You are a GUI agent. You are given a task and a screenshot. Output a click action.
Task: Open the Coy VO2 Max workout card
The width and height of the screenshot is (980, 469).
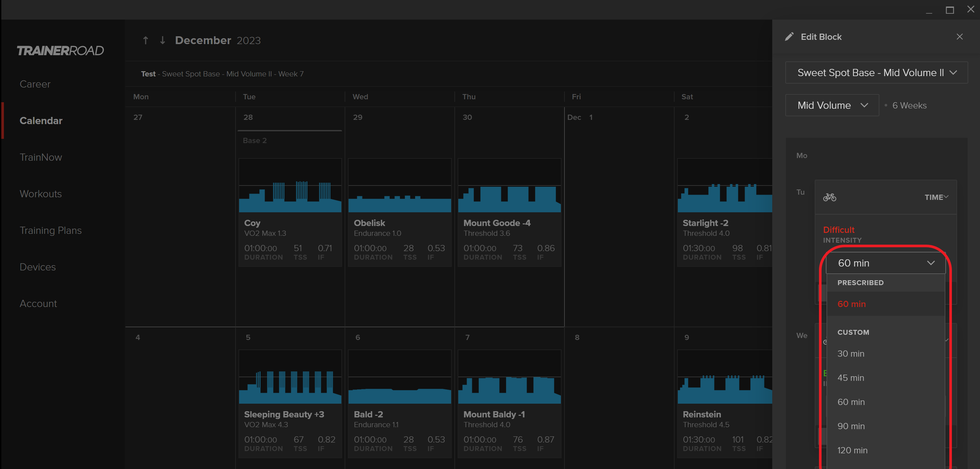tap(290, 212)
